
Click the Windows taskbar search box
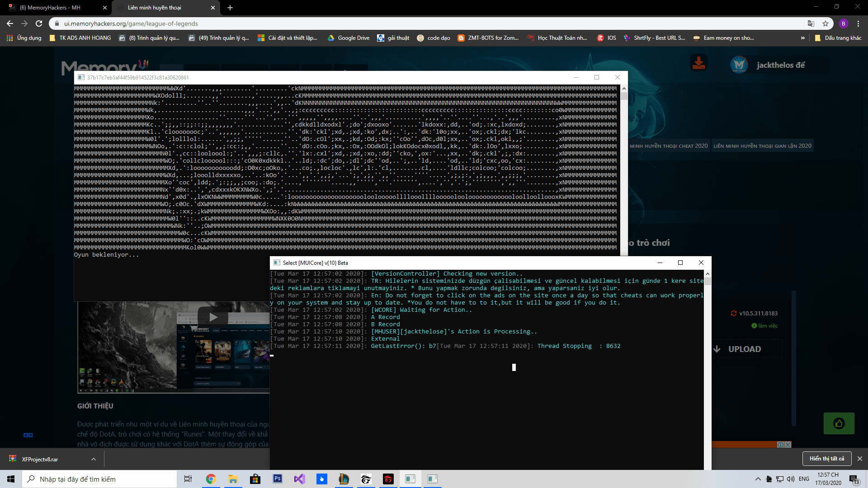tap(99, 479)
